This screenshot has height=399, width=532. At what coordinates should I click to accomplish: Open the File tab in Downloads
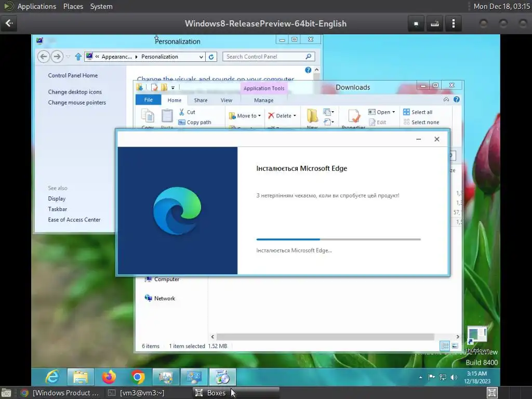click(148, 100)
